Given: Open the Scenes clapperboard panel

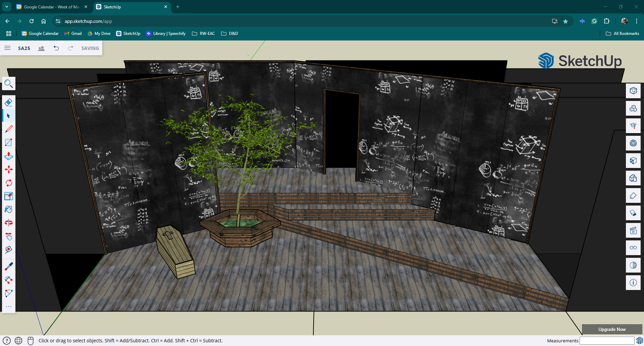Looking at the screenshot, I should [x=633, y=230].
